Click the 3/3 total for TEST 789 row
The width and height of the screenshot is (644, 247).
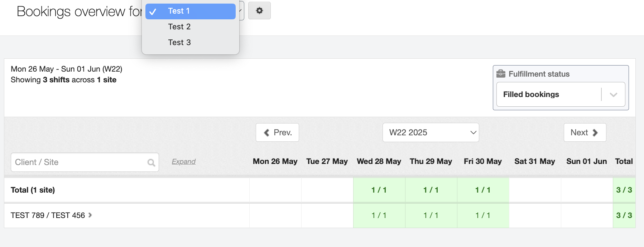[624, 215]
